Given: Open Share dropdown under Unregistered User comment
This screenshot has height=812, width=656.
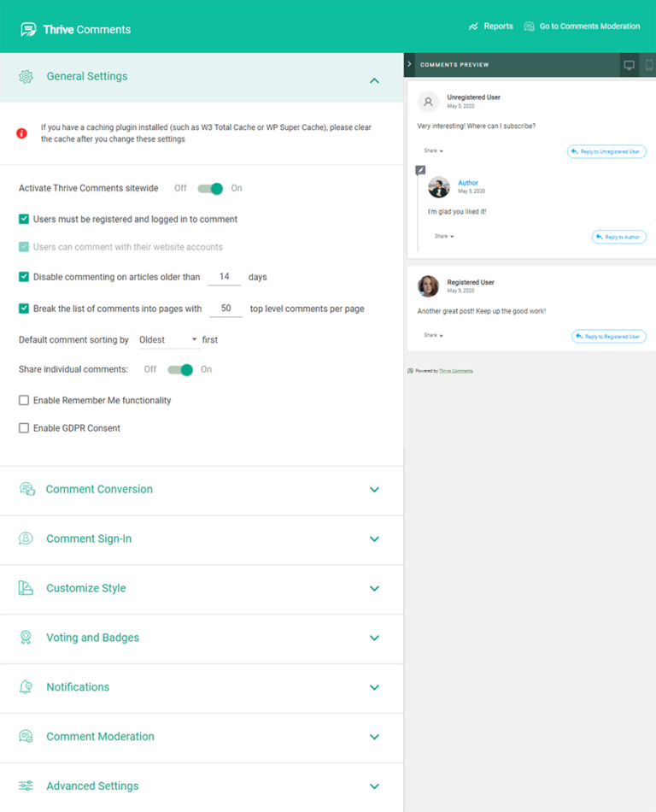Looking at the screenshot, I should (434, 150).
